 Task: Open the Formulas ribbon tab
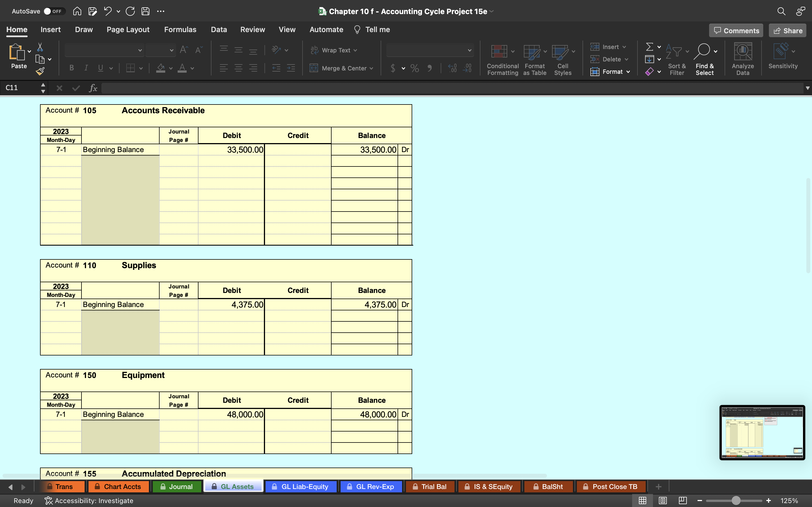point(180,29)
